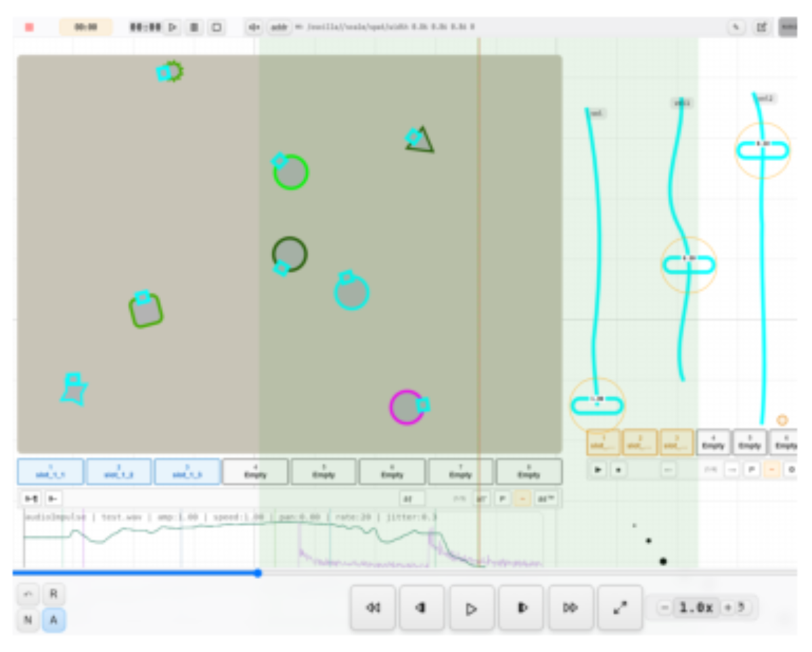The height and width of the screenshot is (652, 812).
Task: Select the magenta circle node
Action: [406, 408]
